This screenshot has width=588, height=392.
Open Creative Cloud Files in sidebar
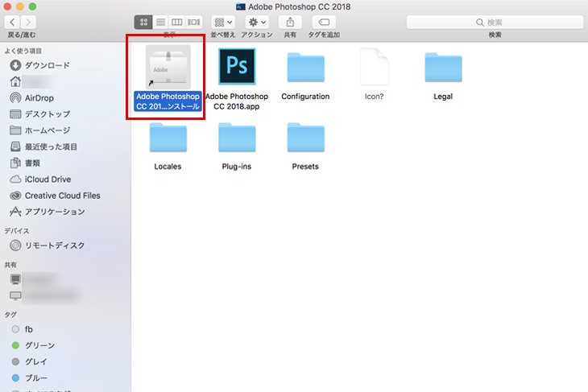55,196
